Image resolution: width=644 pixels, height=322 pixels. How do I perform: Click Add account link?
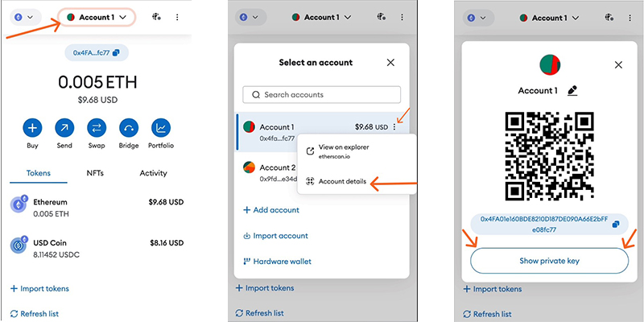(x=271, y=210)
